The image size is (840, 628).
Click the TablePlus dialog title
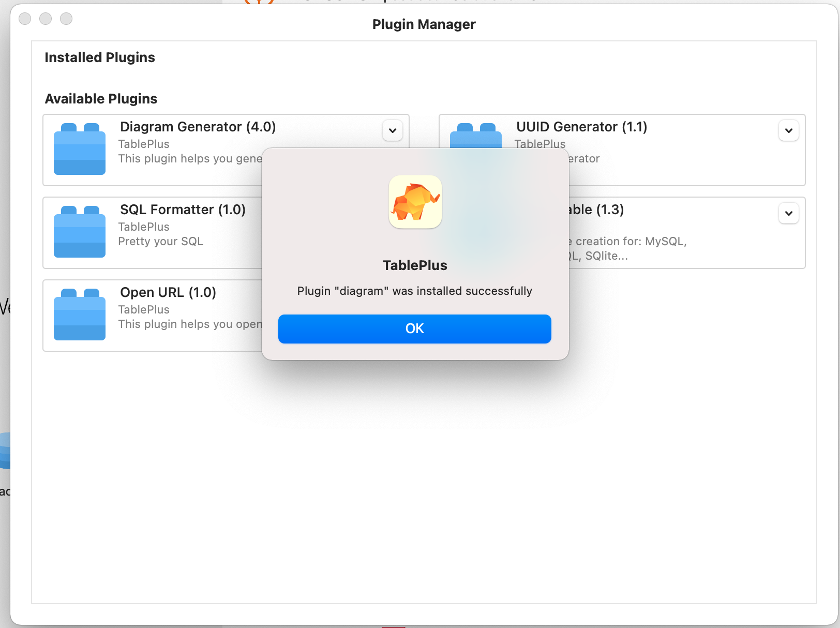pos(415,265)
